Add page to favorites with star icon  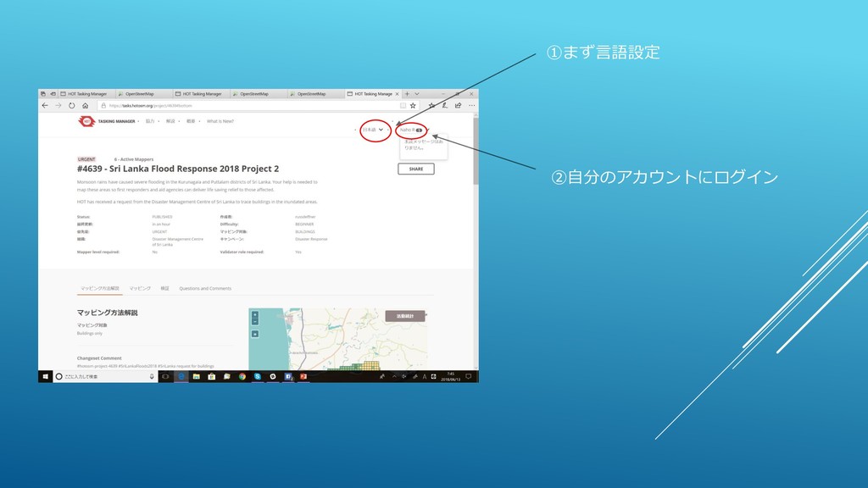(x=413, y=105)
